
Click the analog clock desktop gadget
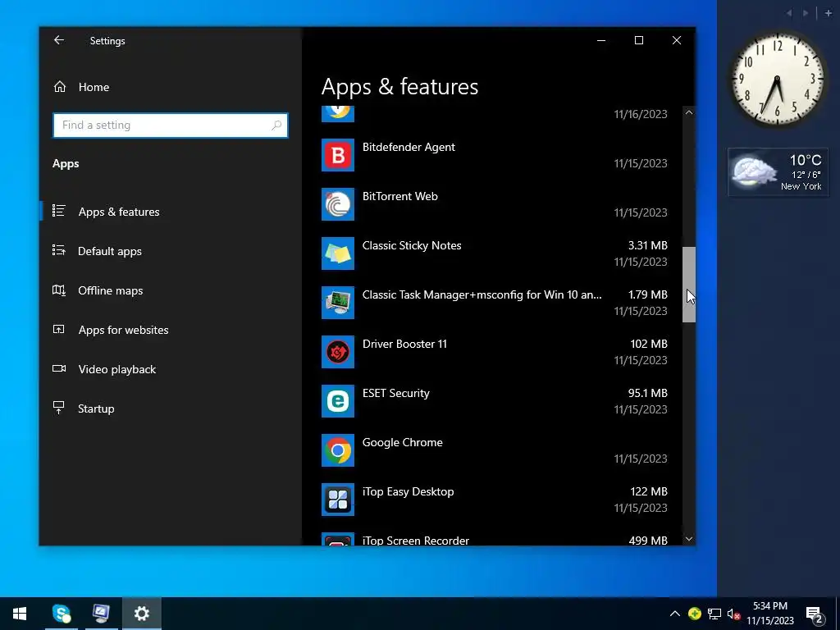pyautogui.click(x=778, y=80)
